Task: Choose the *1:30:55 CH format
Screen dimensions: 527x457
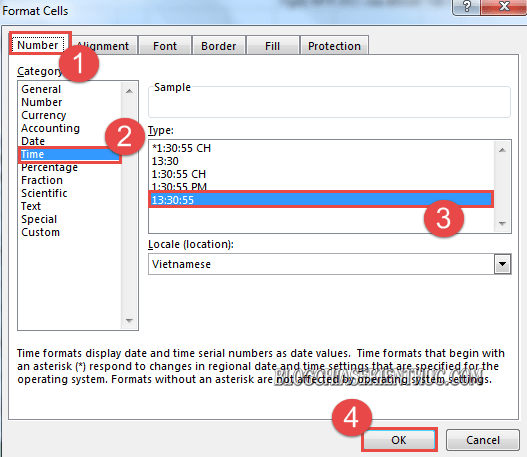Action: click(181, 148)
